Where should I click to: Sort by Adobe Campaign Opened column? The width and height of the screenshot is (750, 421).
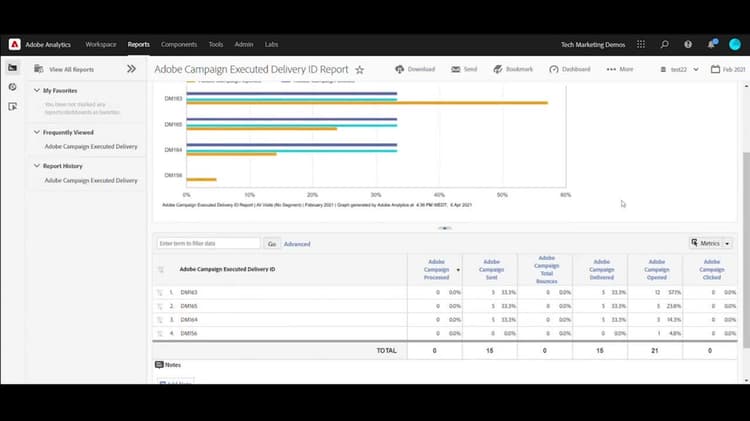(656, 269)
